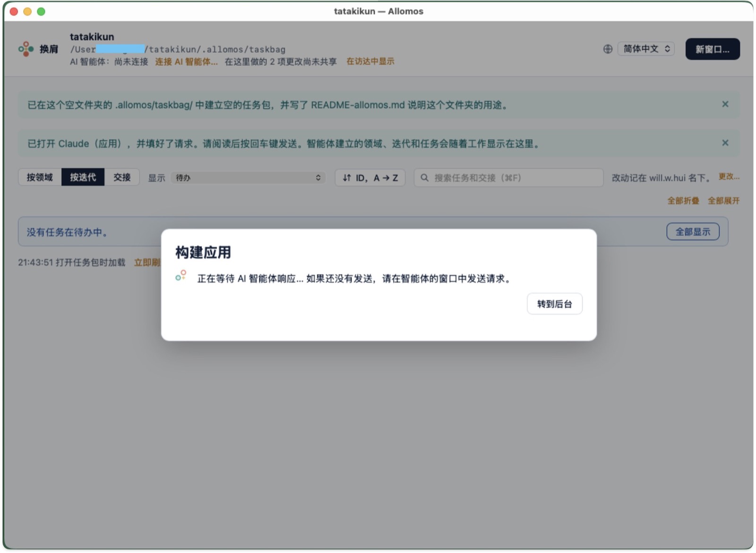Click the globe language icon
The height and width of the screenshot is (553, 756).
click(608, 49)
